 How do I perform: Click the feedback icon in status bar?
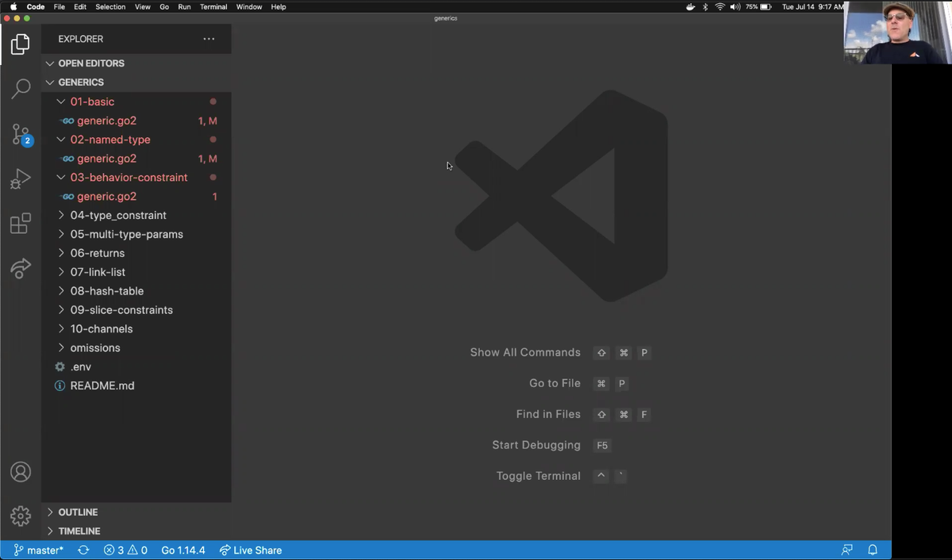[847, 550]
